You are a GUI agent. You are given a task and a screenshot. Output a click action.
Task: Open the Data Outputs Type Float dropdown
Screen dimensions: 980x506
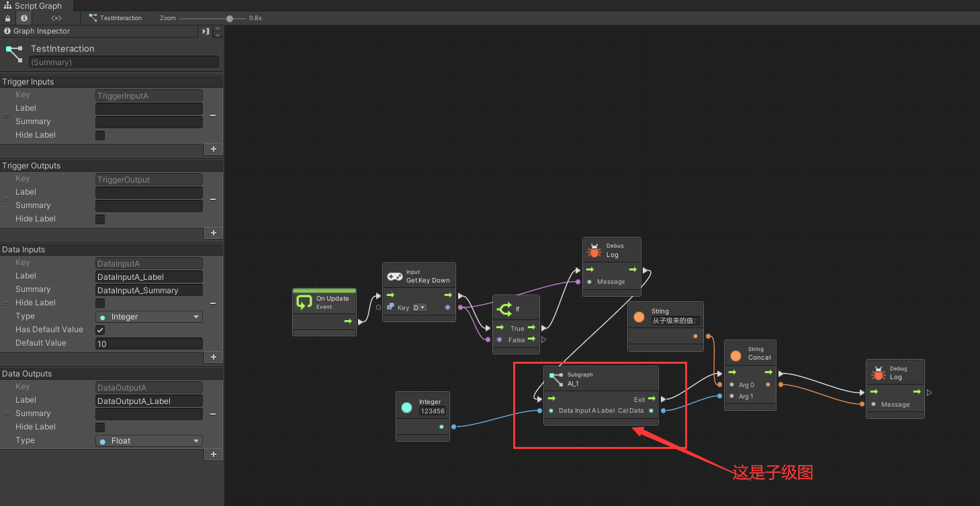(148, 441)
